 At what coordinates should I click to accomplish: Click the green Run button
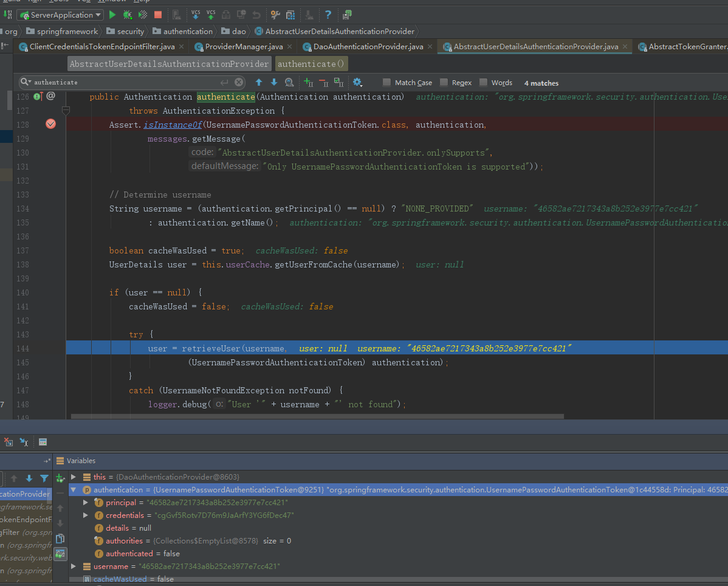tap(112, 15)
